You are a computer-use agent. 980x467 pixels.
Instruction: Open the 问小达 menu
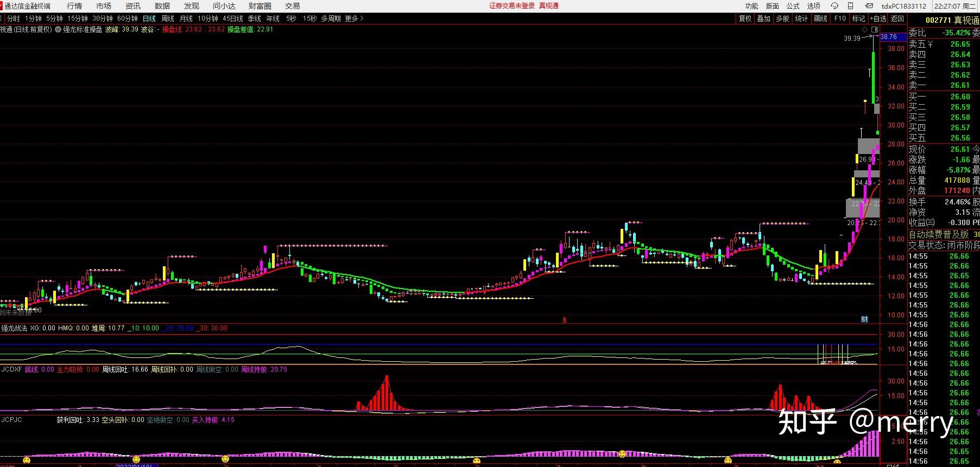tap(224, 6)
